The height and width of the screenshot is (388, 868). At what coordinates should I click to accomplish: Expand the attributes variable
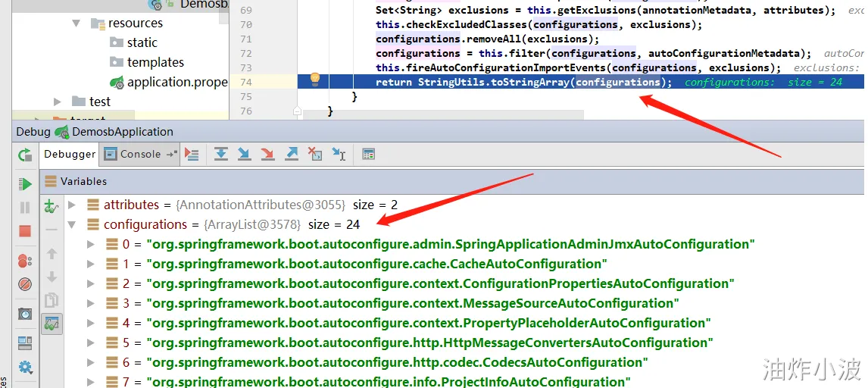coord(71,205)
